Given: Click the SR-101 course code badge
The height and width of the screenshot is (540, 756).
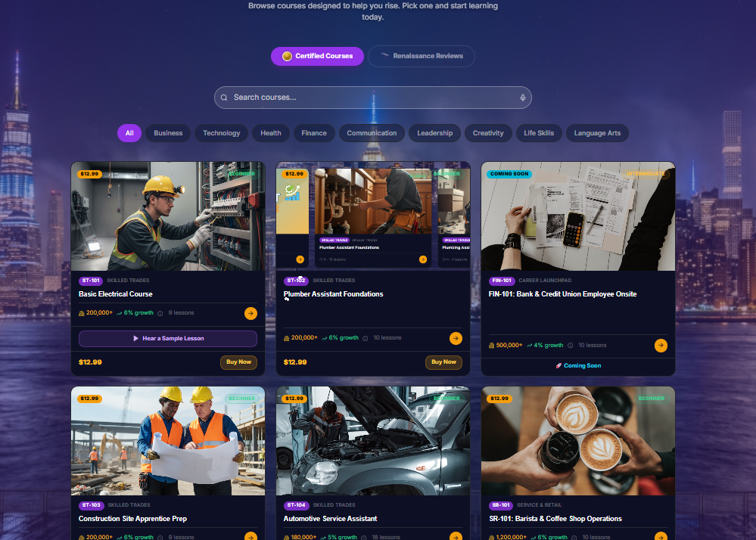Looking at the screenshot, I should (x=501, y=505).
